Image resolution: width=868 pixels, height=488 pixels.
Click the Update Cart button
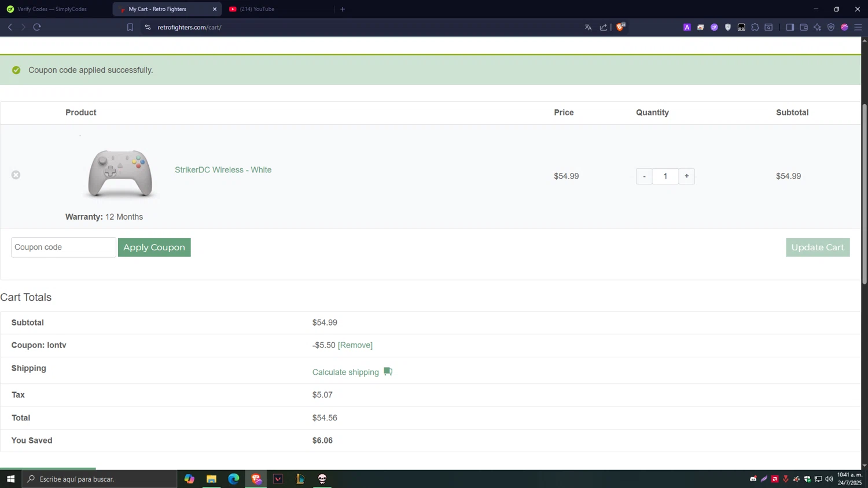[818, 247]
